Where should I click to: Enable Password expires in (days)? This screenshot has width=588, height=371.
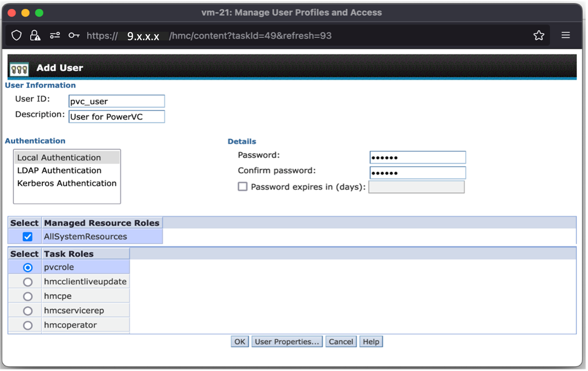242,186
